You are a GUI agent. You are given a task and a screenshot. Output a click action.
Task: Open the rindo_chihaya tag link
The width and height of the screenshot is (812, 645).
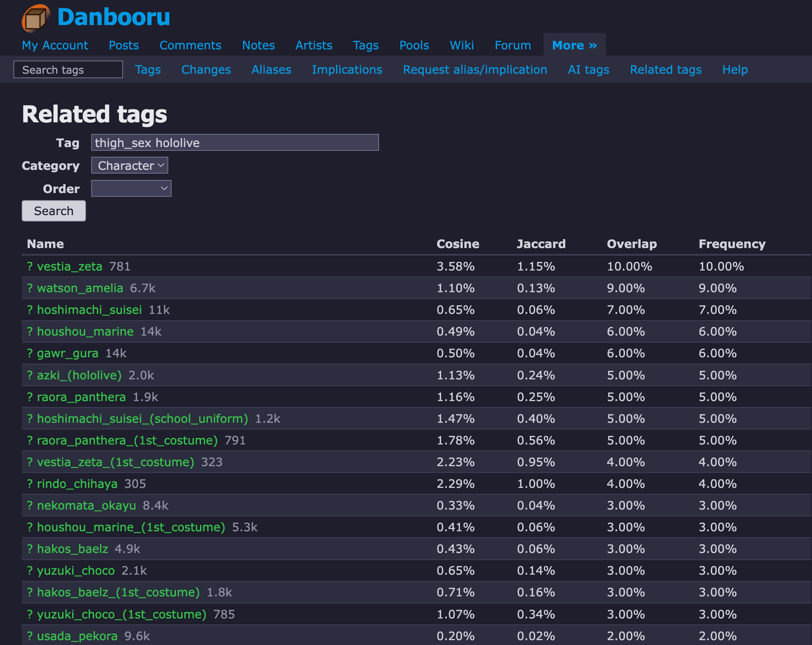click(77, 484)
